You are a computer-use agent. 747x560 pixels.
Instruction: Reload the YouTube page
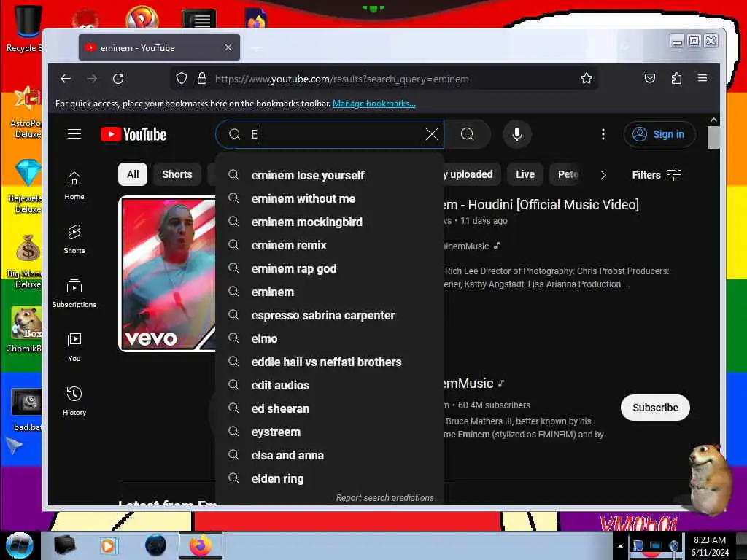(118, 79)
